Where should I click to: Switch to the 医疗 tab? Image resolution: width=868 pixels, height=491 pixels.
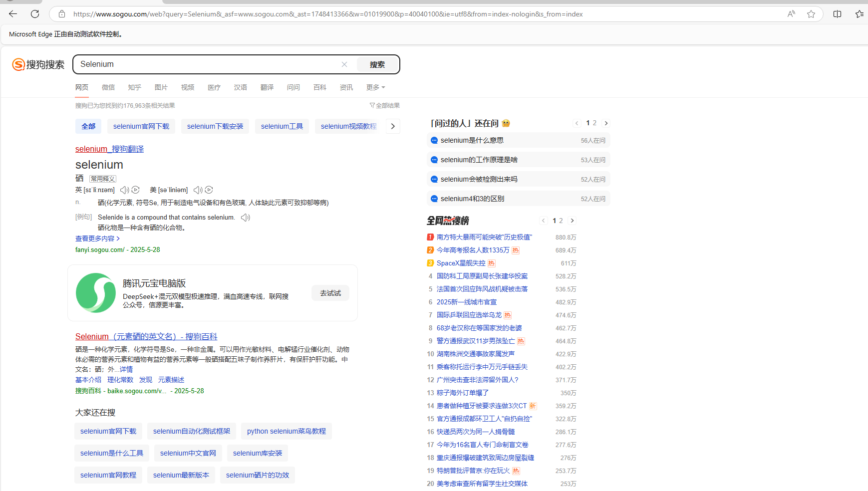pos(214,87)
